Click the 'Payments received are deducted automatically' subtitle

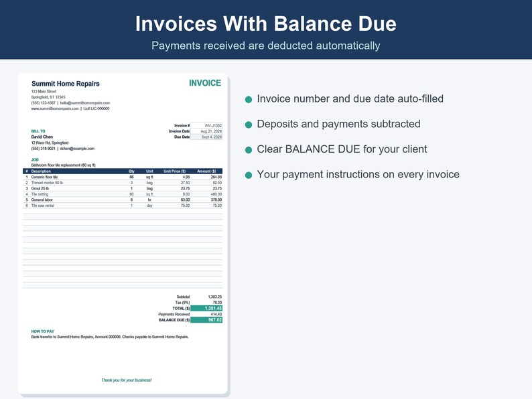click(x=265, y=46)
